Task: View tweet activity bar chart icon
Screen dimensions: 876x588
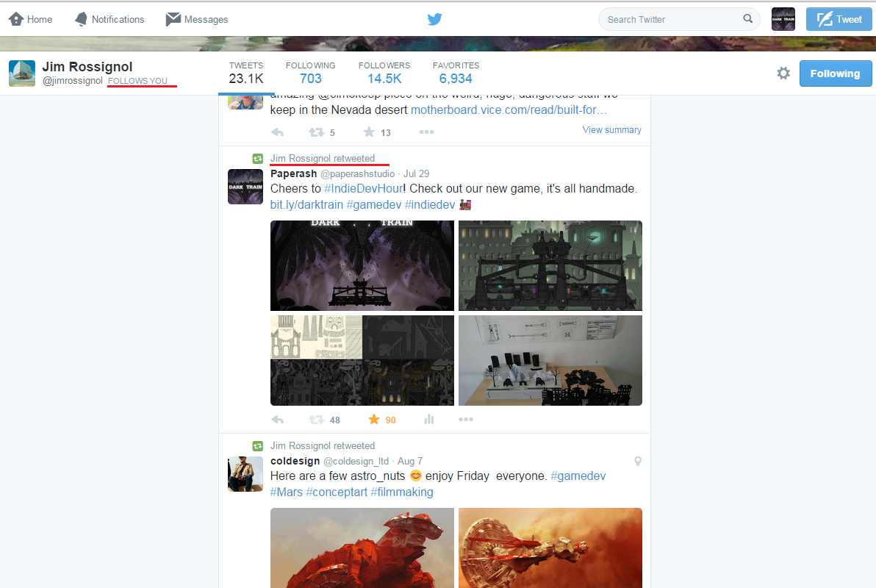Action: (x=429, y=419)
